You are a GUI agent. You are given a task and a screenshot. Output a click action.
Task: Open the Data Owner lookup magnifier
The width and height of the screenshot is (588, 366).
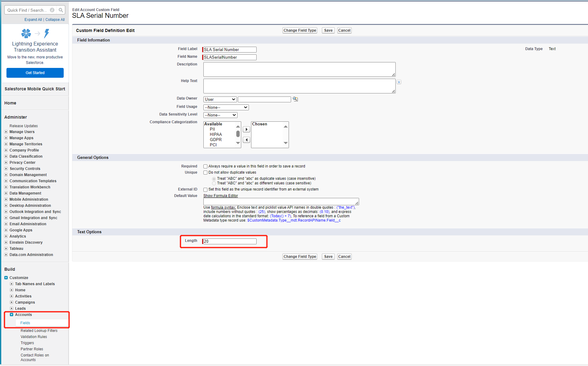click(x=295, y=99)
